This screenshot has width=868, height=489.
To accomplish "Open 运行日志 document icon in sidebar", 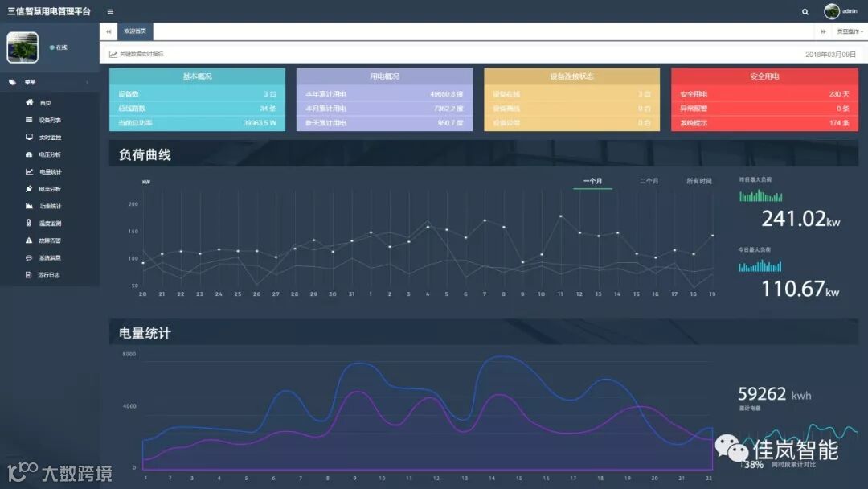I will tap(29, 275).
